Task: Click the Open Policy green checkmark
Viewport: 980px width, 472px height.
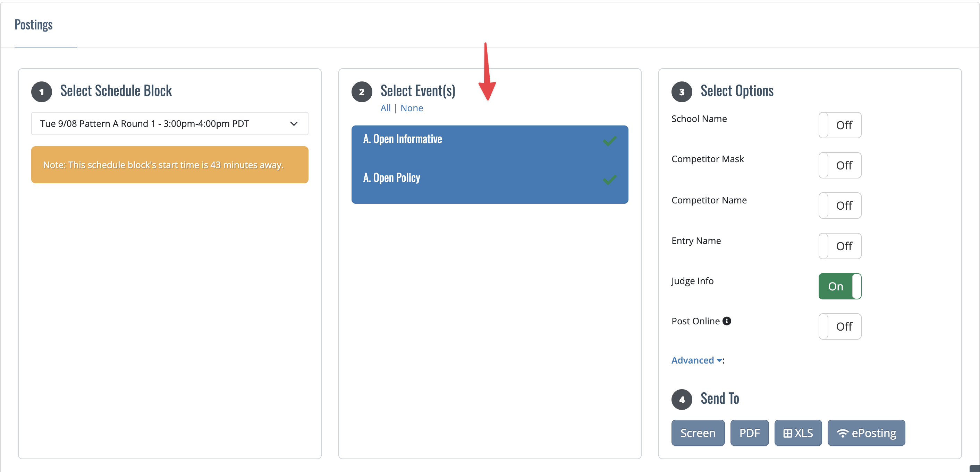Action: click(609, 180)
